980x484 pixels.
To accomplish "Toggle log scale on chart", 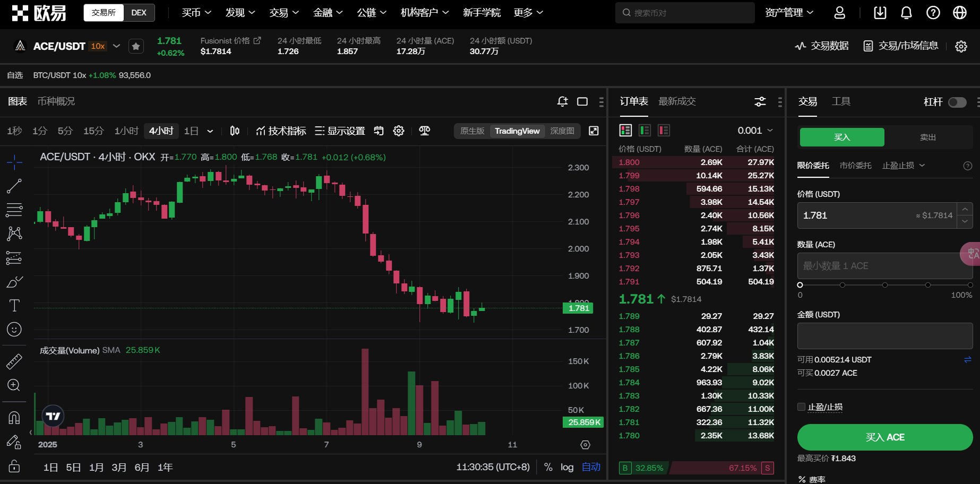I will [x=567, y=467].
